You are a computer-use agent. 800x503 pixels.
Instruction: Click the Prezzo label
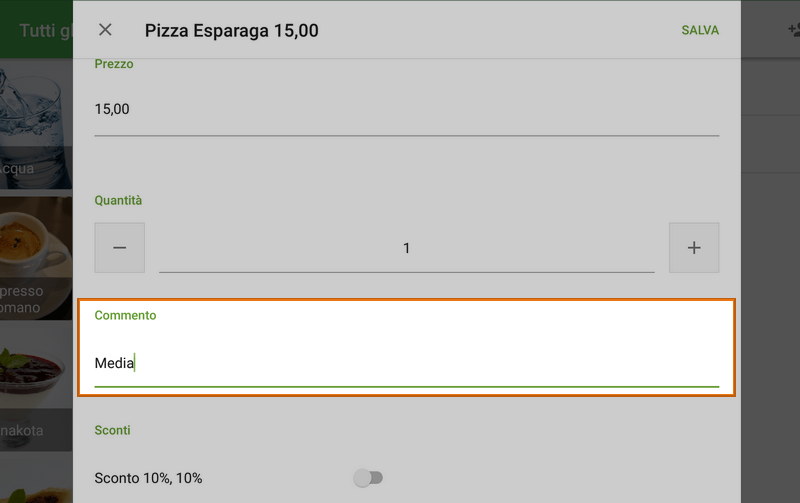tap(114, 64)
